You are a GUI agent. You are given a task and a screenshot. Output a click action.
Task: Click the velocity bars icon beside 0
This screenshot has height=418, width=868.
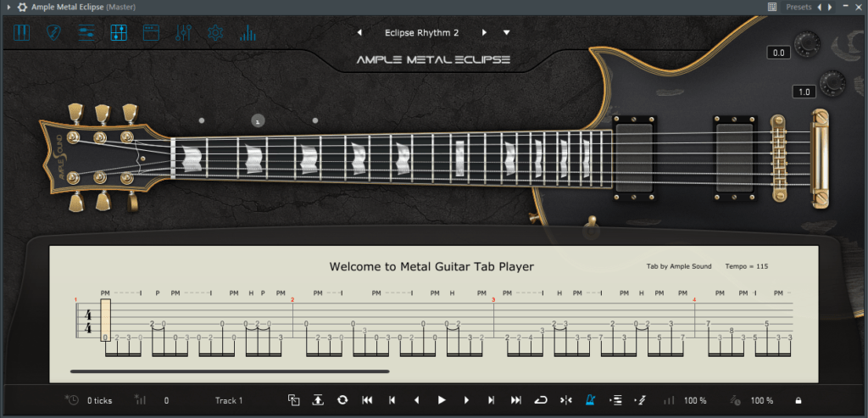tap(140, 399)
